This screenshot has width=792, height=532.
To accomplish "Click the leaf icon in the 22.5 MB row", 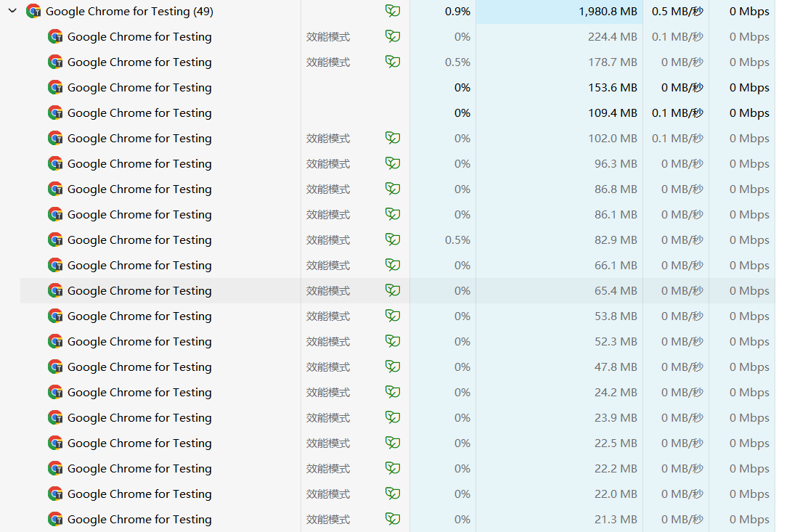I will [393, 443].
